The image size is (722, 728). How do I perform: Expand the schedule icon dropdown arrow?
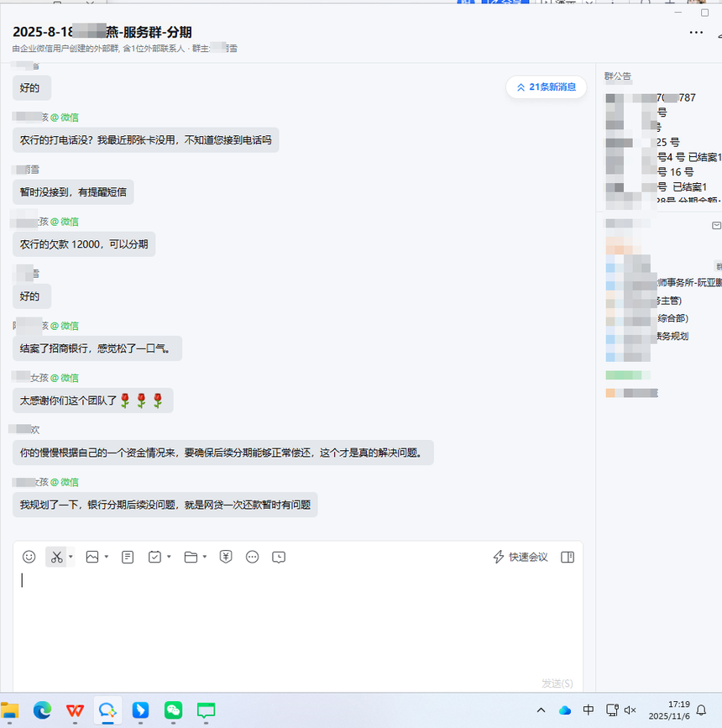click(x=169, y=557)
